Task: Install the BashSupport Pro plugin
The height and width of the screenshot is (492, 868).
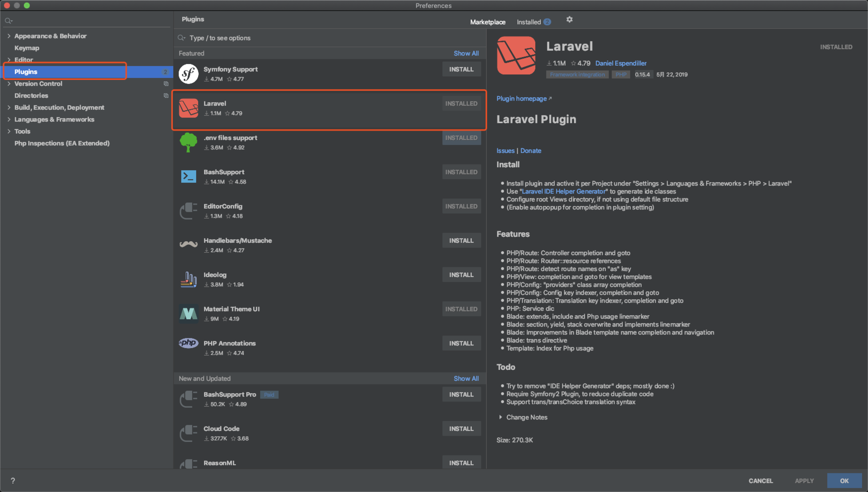Action: (x=461, y=394)
